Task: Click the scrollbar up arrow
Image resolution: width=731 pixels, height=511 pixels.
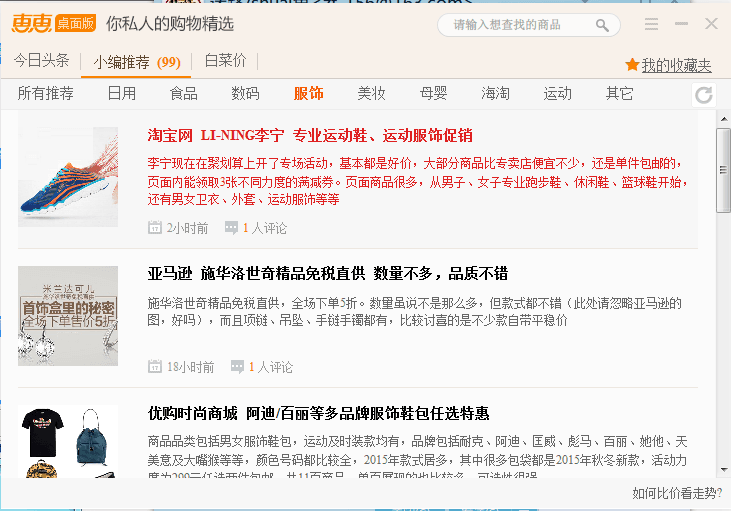Action: [x=723, y=119]
